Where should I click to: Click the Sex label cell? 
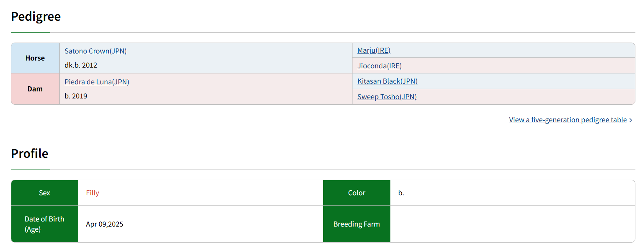point(45,193)
